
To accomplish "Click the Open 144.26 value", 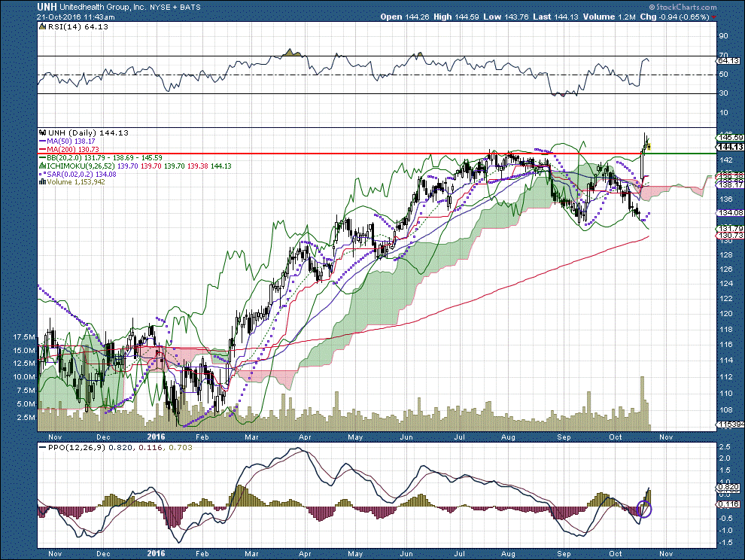I will [405, 17].
